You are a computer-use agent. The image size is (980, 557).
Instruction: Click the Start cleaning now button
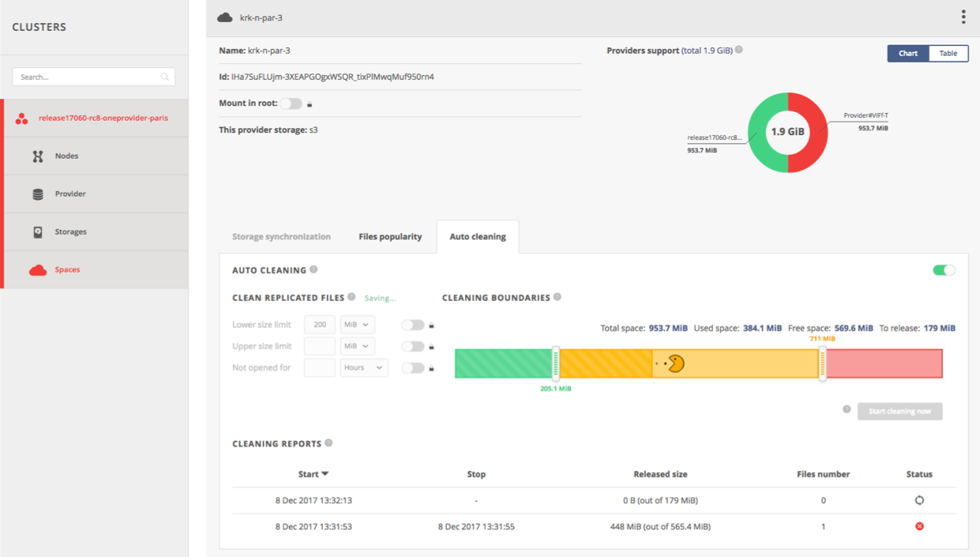[x=899, y=411]
